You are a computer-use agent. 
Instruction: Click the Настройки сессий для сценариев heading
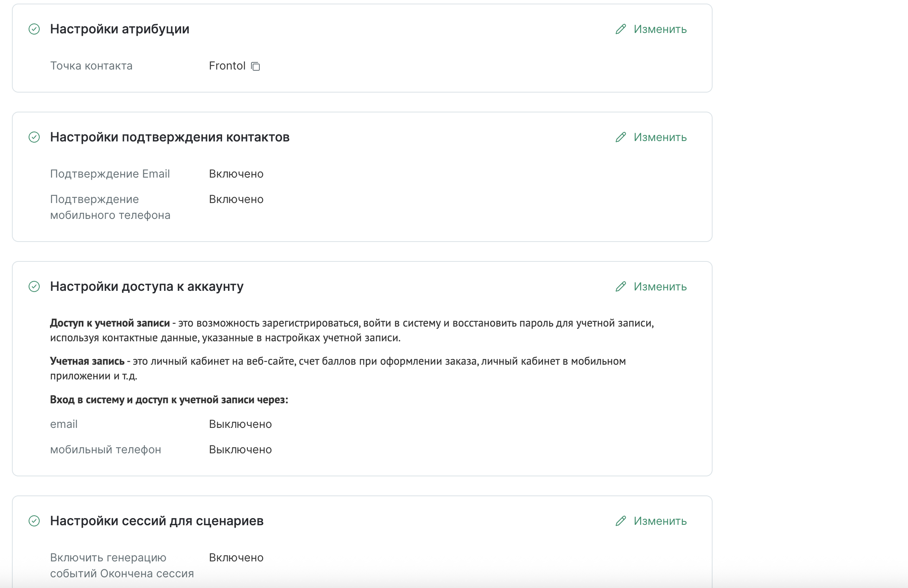[x=156, y=521]
